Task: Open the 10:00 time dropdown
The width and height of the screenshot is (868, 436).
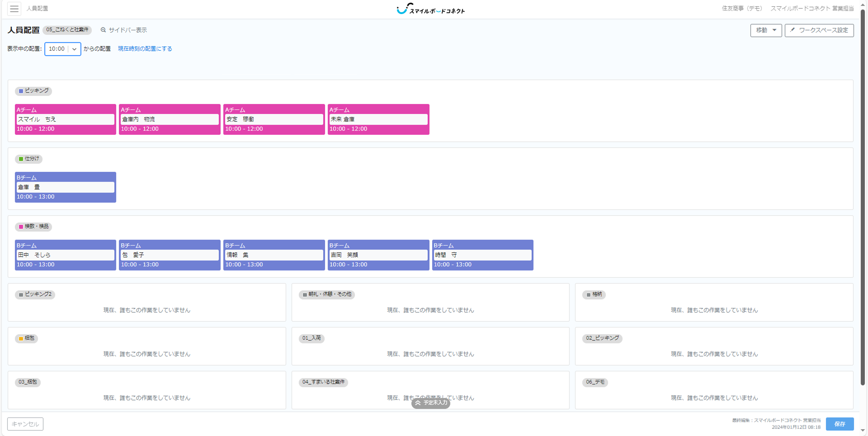Action: coord(63,49)
